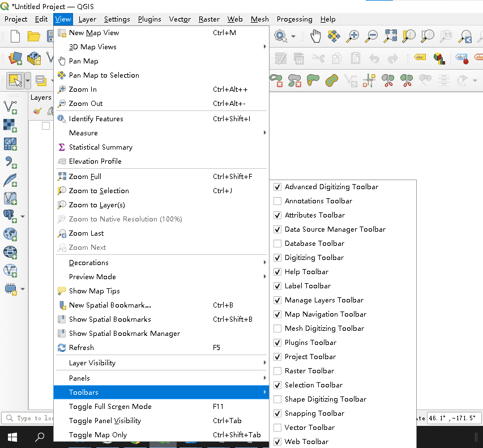
Task: Click the Add WMS/WMTS Layer globe icon
Action: pos(10,234)
